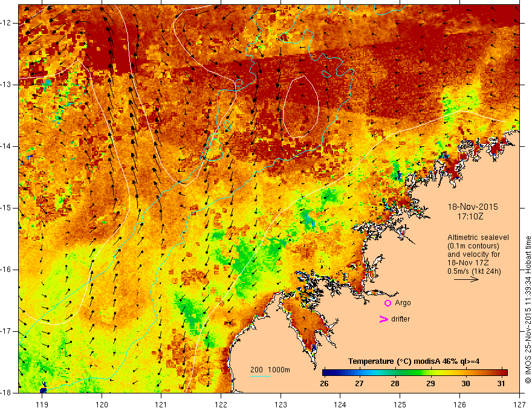This screenshot has height=411, width=532.
Task: Click the color bar value 29
Action: [x=430, y=384]
